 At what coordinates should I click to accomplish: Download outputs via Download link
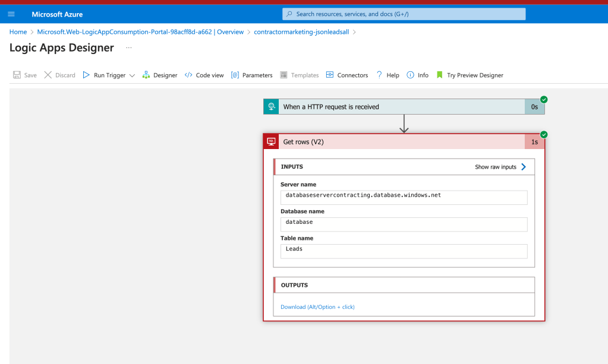317,306
